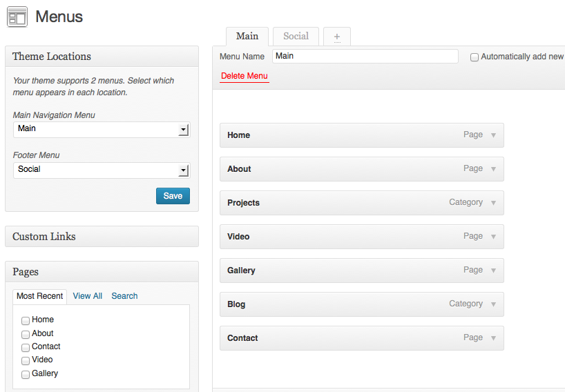This screenshot has width=565, height=392.
Task: Check the Home page checkbox
Action: pyautogui.click(x=26, y=320)
